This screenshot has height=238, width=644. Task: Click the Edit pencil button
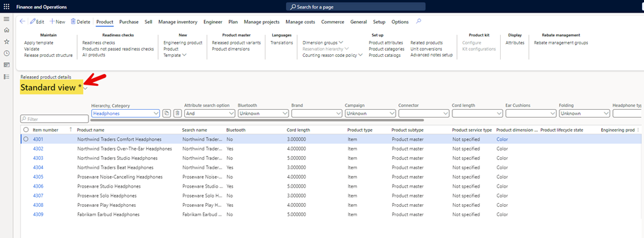37,22
